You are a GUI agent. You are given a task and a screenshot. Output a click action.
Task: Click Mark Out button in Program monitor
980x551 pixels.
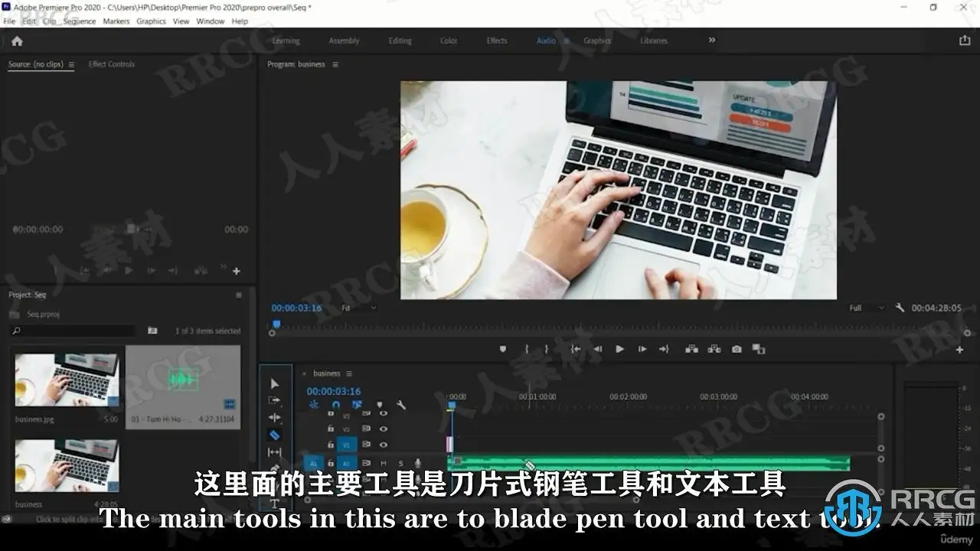pyautogui.click(x=546, y=349)
